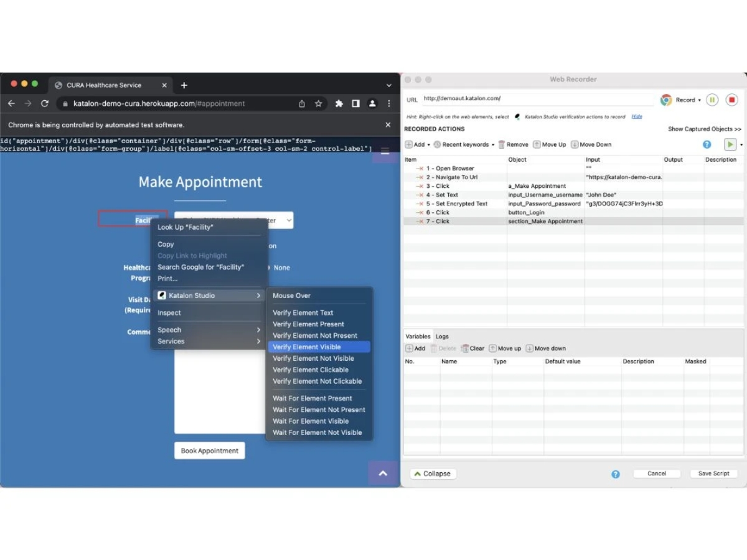
Task: Move recorded action up
Action: tap(549, 144)
